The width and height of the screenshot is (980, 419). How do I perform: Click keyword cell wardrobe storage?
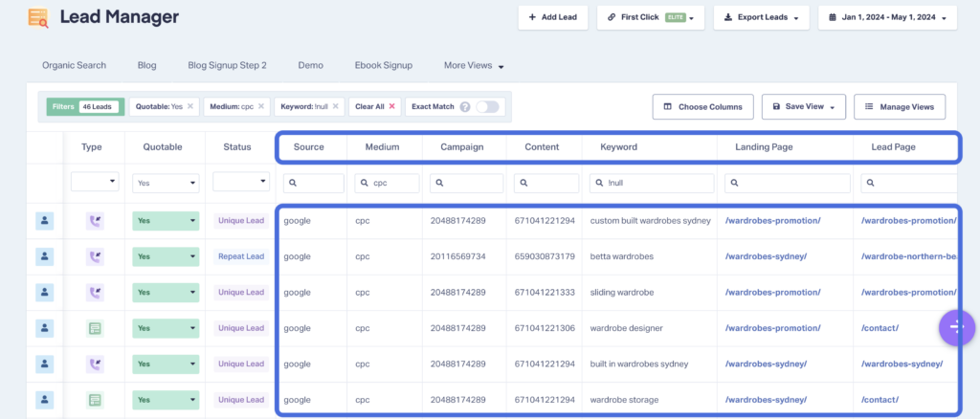(624, 400)
